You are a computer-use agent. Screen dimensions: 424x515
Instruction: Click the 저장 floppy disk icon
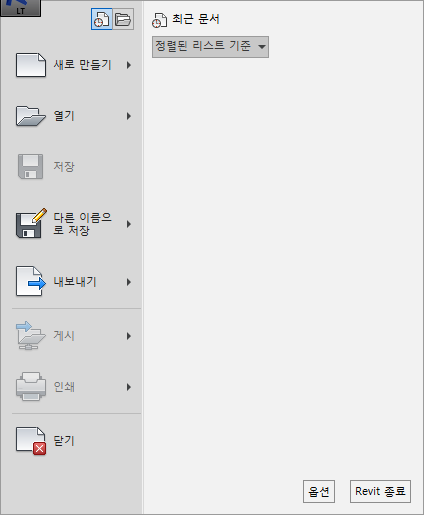[x=30, y=166]
